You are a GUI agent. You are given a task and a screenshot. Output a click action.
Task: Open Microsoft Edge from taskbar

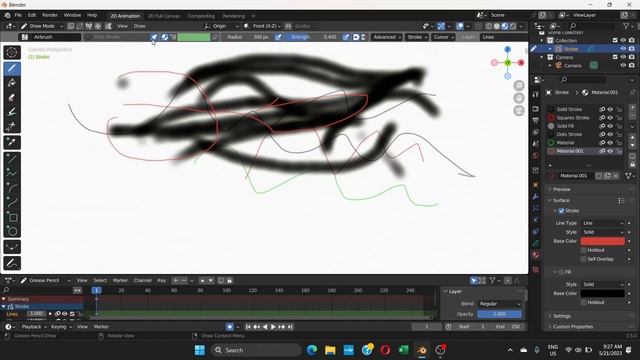click(312, 350)
